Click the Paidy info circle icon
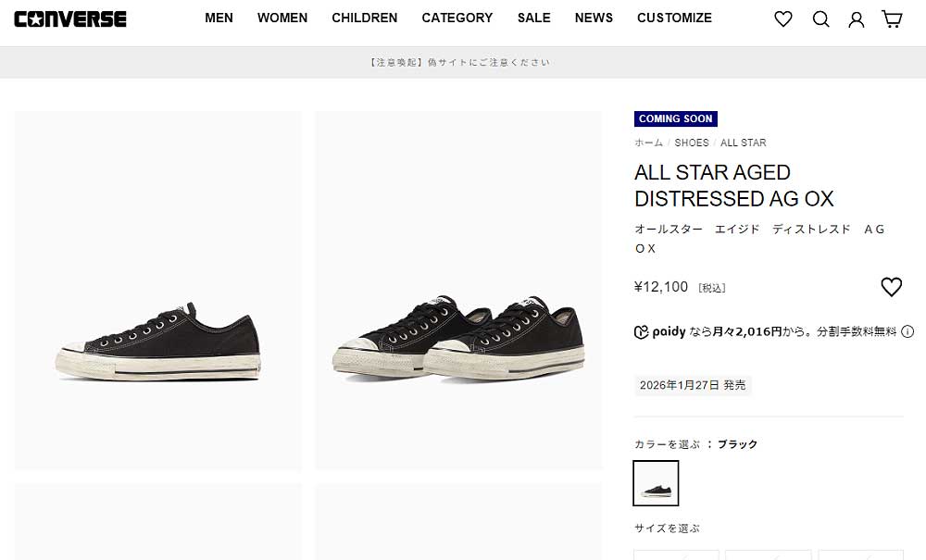 coord(907,331)
